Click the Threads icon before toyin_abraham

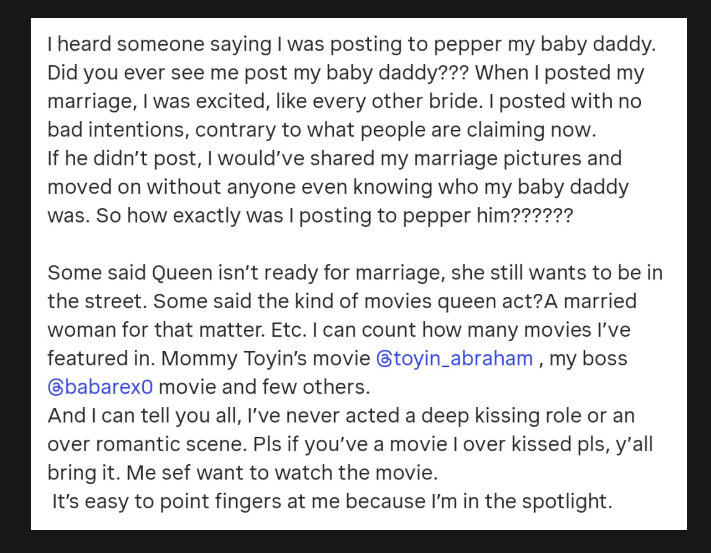tap(384, 358)
